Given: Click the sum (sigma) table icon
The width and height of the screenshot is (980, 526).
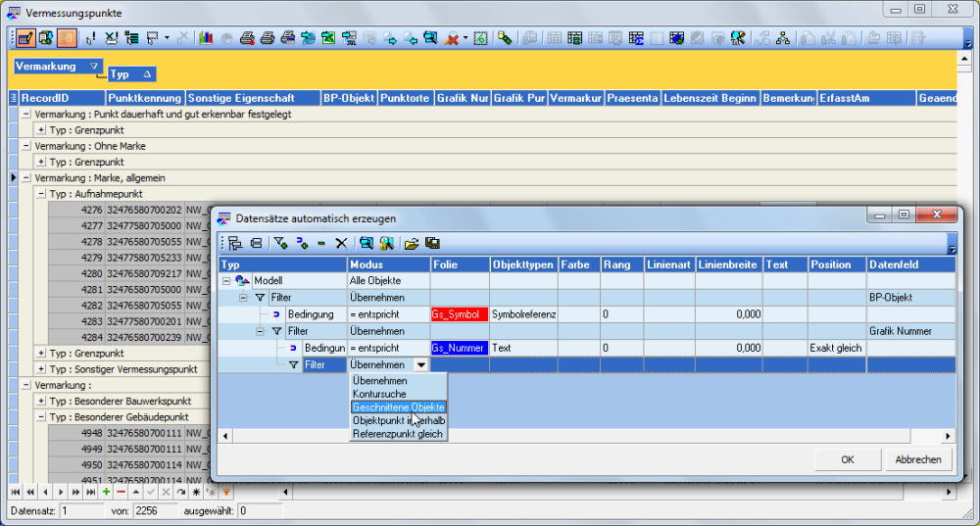Looking at the screenshot, I should click(636, 39).
